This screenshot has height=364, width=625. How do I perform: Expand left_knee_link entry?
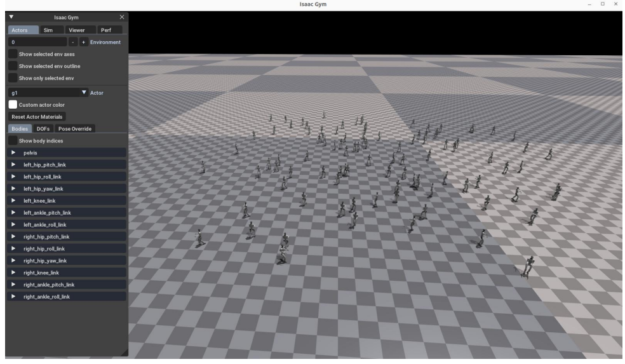click(13, 200)
